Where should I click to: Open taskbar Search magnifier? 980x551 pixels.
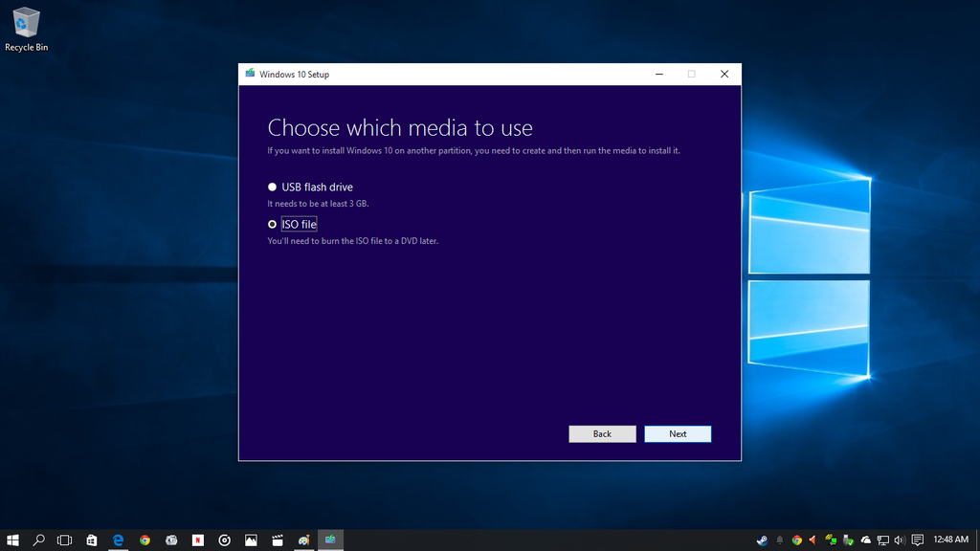(39, 540)
